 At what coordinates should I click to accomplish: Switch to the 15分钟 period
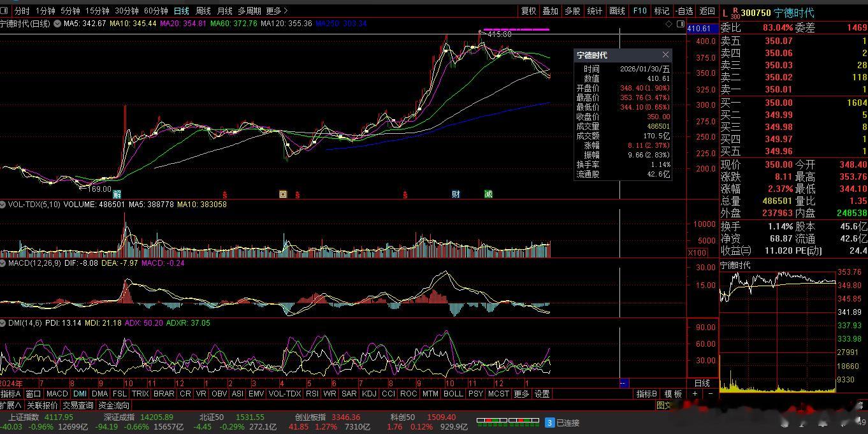click(x=98, y=11)
